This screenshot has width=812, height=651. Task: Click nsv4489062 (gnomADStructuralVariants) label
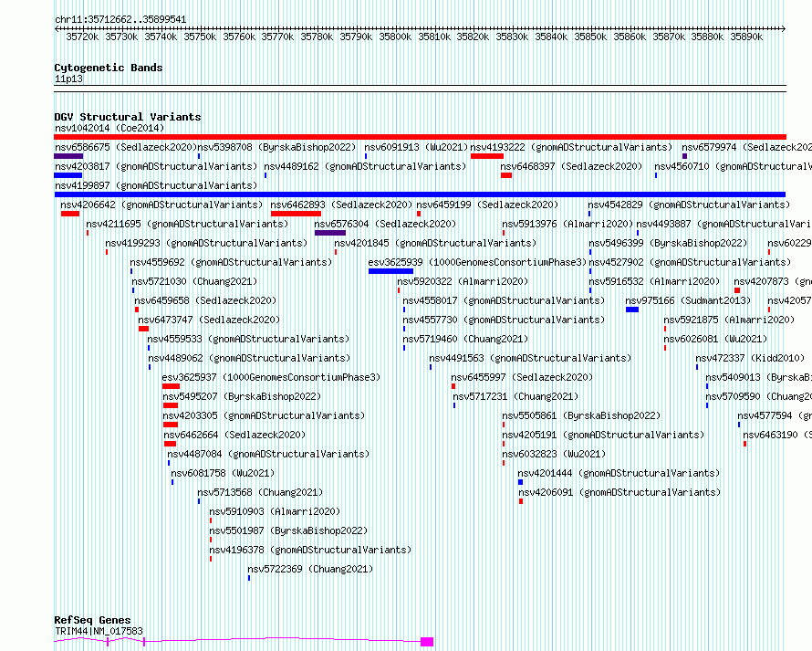(249, 358)
